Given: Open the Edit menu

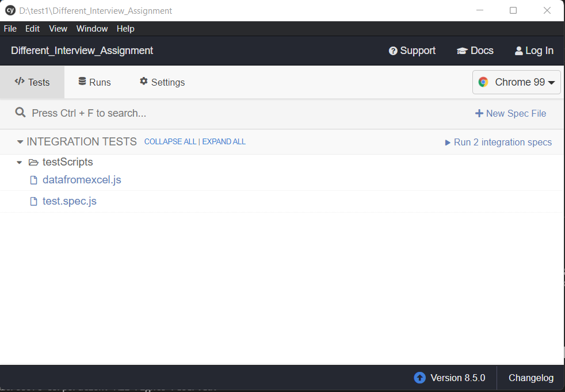Looking at the screenshot, I should (32, 29).
